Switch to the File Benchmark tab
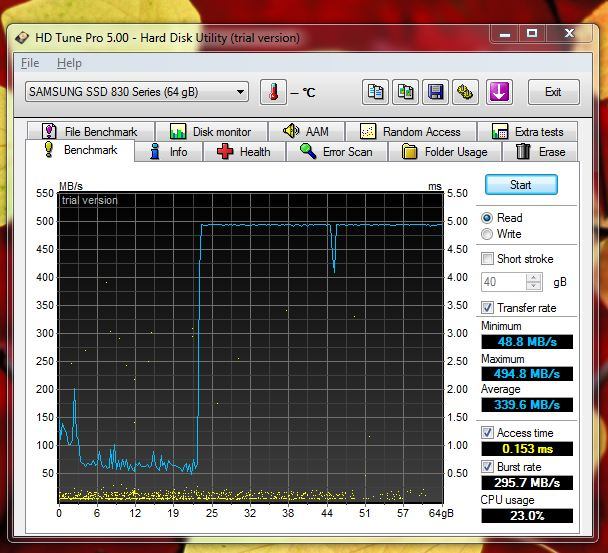 pyautogui.click(x=91, y=131)
